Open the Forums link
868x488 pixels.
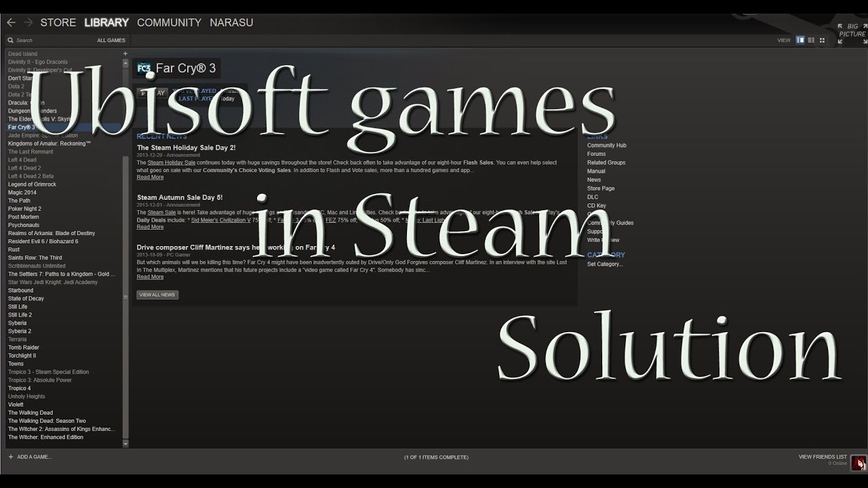pyautogui.click(x=596, y=155)
